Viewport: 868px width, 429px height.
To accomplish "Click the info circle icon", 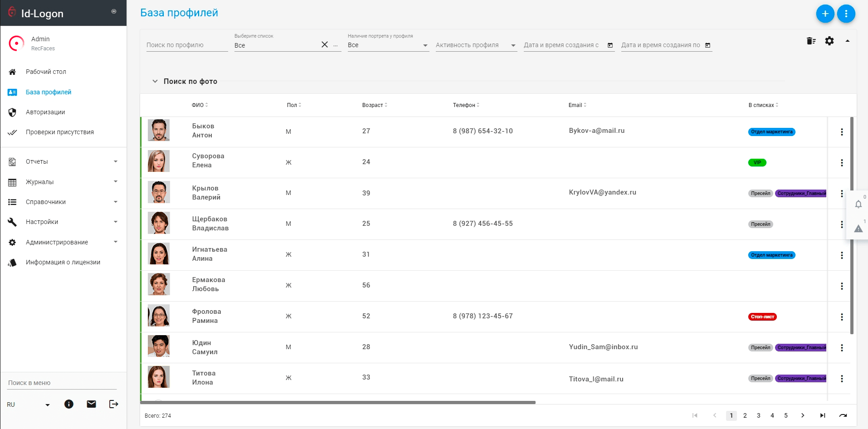I will [69, 404].
